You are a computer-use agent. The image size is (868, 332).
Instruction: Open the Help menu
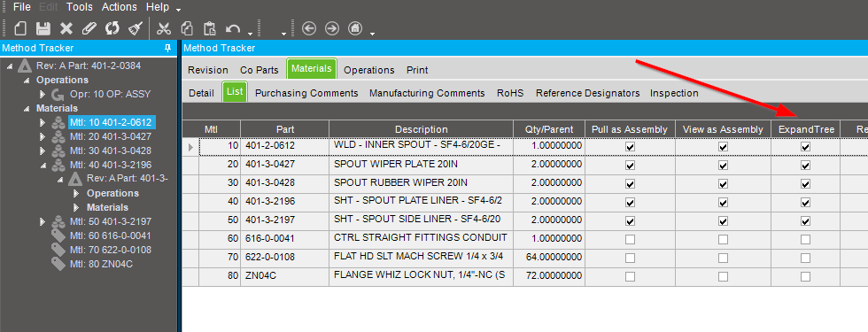point(158,7)
